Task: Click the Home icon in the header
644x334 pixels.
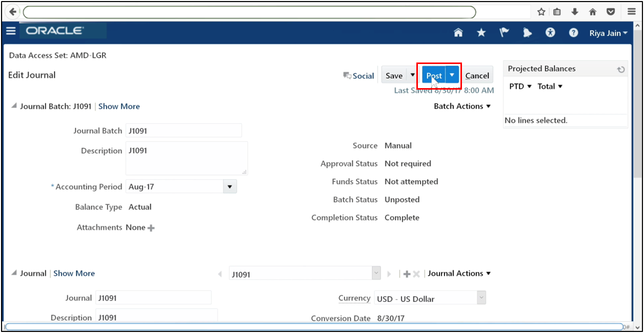Action: [458, 32]
